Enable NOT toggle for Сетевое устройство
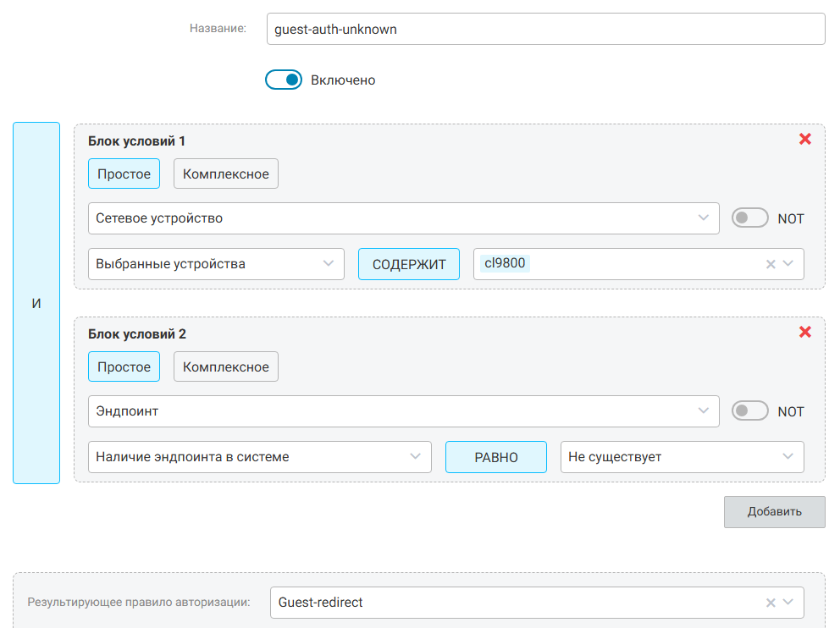Viewport: 840px width, 628px height. (x=749, y=218)
